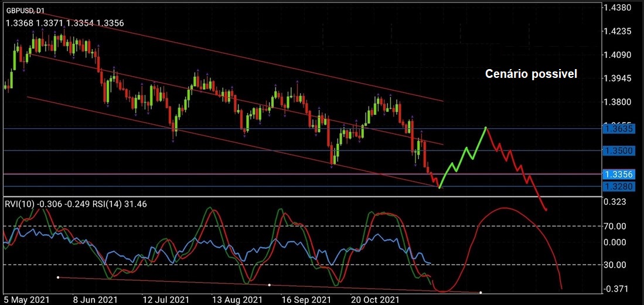The height and width of the screenshot is (305, 644).
Task: Click the -0.371 indicator axis value
Action: point(618,289)
